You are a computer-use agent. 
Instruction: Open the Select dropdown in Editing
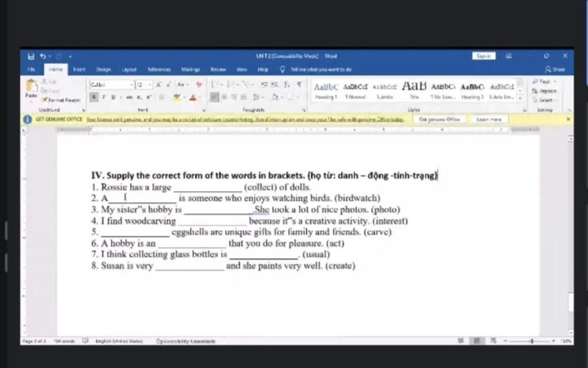pyautogui.click(x=544, y=100)
